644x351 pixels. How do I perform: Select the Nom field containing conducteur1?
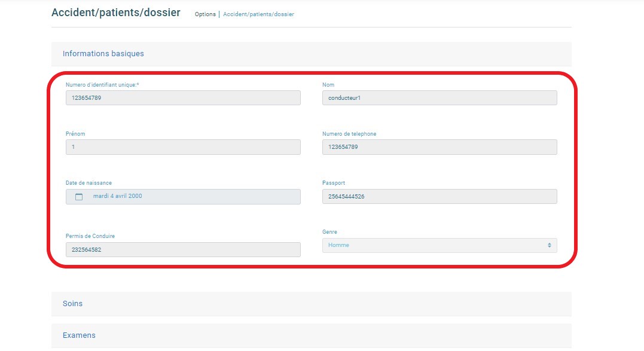(x=439, y=97)
